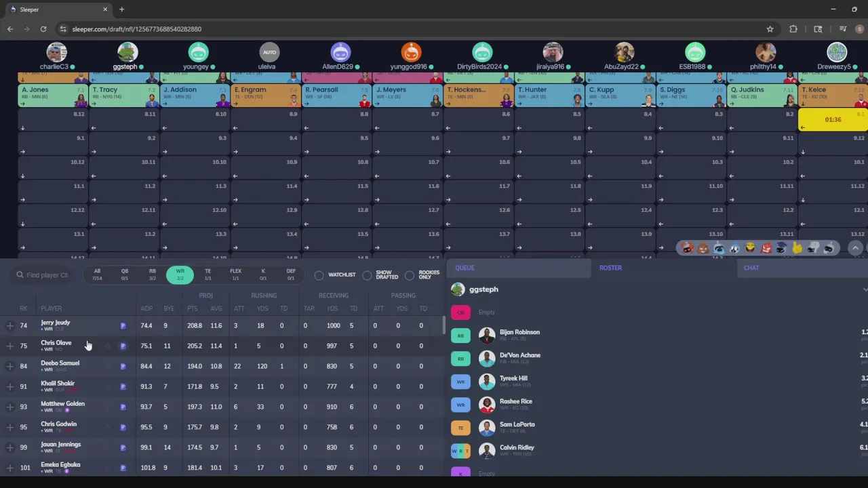Open a new browser tab
The image size is (868, 488).
(x=121, y=9)
